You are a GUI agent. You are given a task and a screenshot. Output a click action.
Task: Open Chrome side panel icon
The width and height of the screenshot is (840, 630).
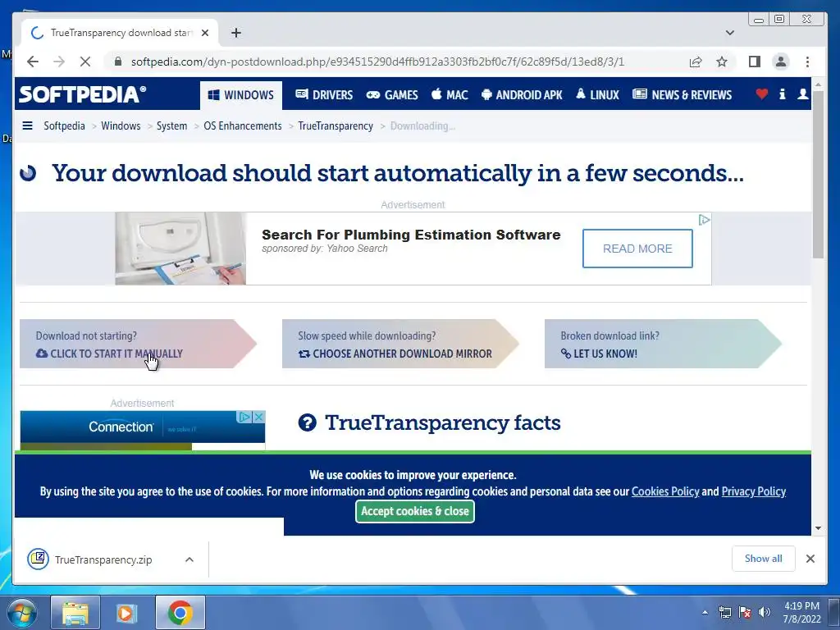click(x=755, y=62)
